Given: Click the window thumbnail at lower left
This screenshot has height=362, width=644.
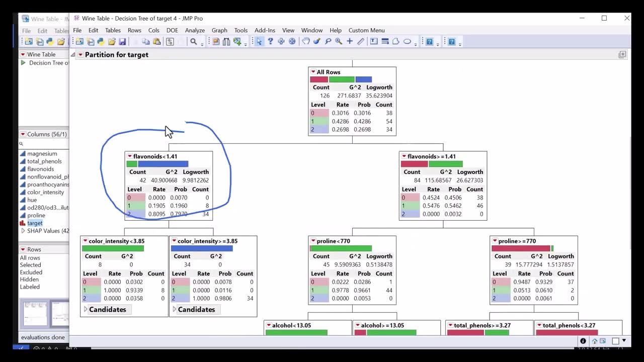Looking at the screenshot, I should click(35, 313).
